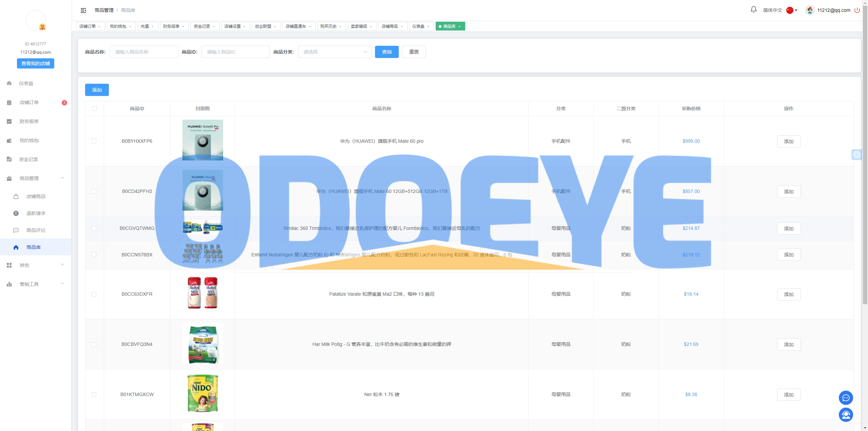Click 查看我的店铺 button

[x=36, y=63]
